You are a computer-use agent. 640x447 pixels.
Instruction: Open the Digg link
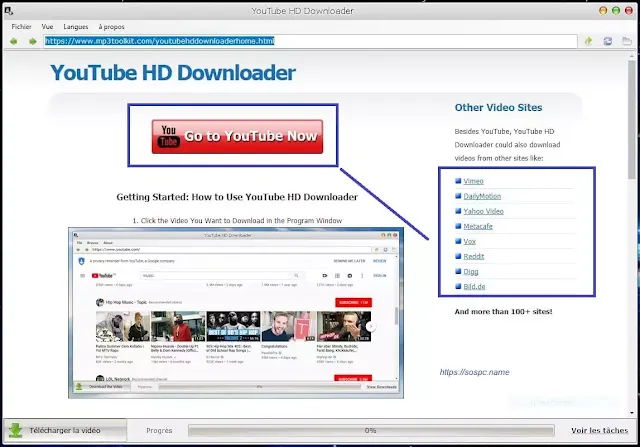(471, 271)
